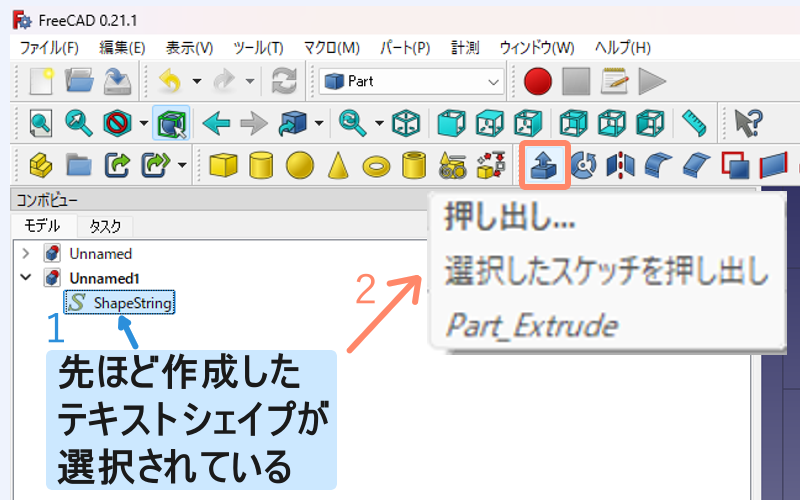Screen dimensions: 800x500
Task: Select the measure distance ruler tool
Action: pos(694,123)
